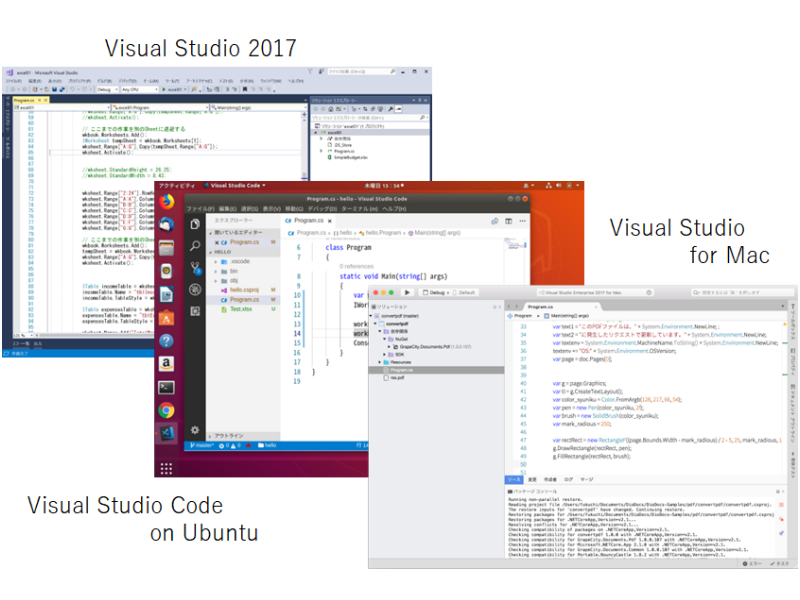This screenshot has height=600, width=800.
Task: Open res.pdf in VS for Mac solution
Action: pyautogui.click(x=394, y=378)
